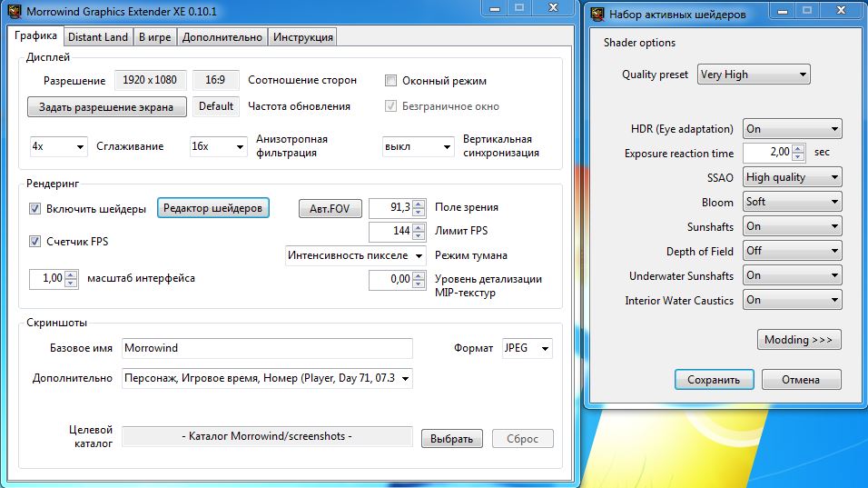This screenshot has width=868, height=488.
Task: Open the Дополнительно tab
Action: 222,37
